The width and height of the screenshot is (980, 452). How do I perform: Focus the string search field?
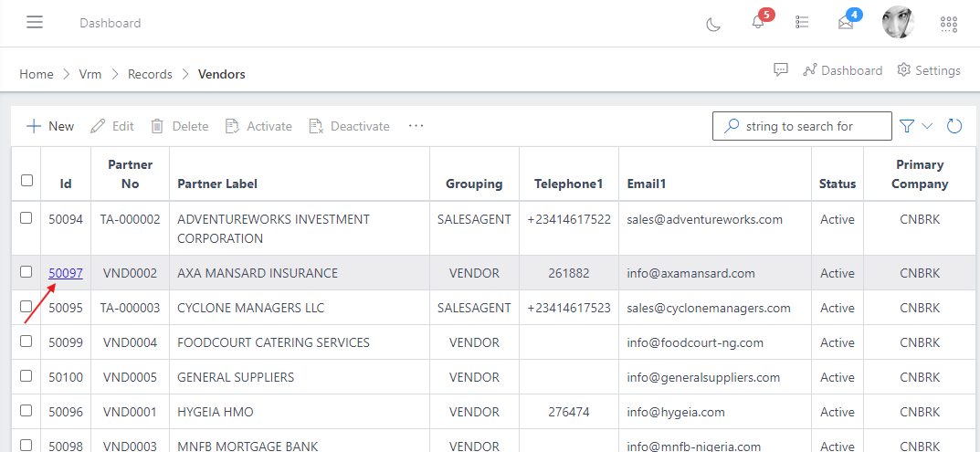point(813,126)
